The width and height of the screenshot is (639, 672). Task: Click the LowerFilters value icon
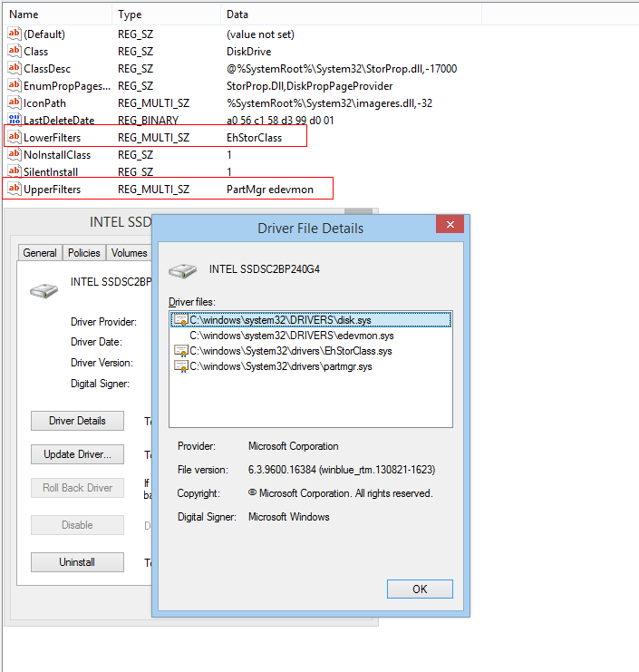click(x=15, y=137)
